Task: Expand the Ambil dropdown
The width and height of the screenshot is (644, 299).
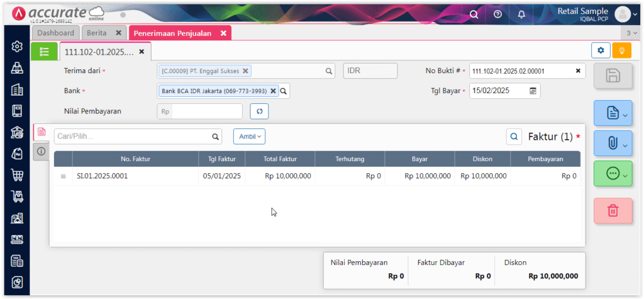Action: [249, 136]
